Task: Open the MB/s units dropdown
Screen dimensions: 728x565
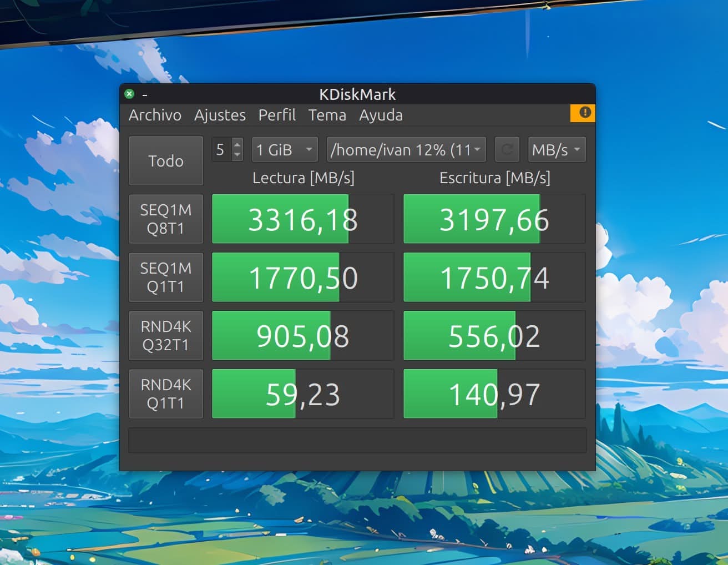Action: (556, 149)
